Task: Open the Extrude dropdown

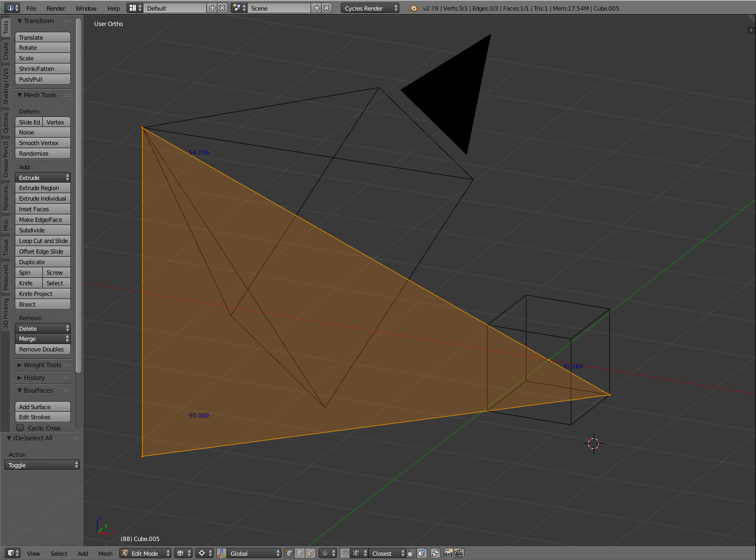Action: [x=43, y=177]
